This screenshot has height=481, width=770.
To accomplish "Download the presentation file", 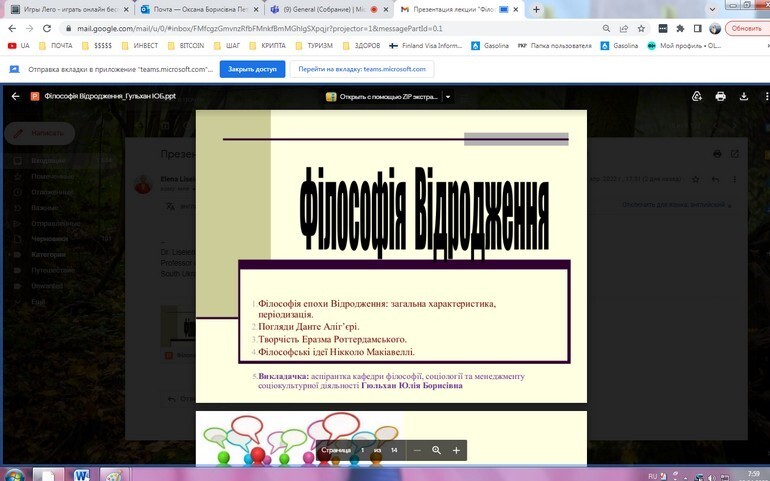I will coord(743,97).
